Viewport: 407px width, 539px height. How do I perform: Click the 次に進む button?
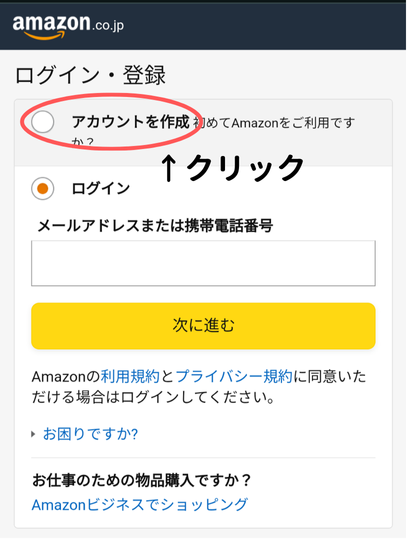(x=203, y=326)
